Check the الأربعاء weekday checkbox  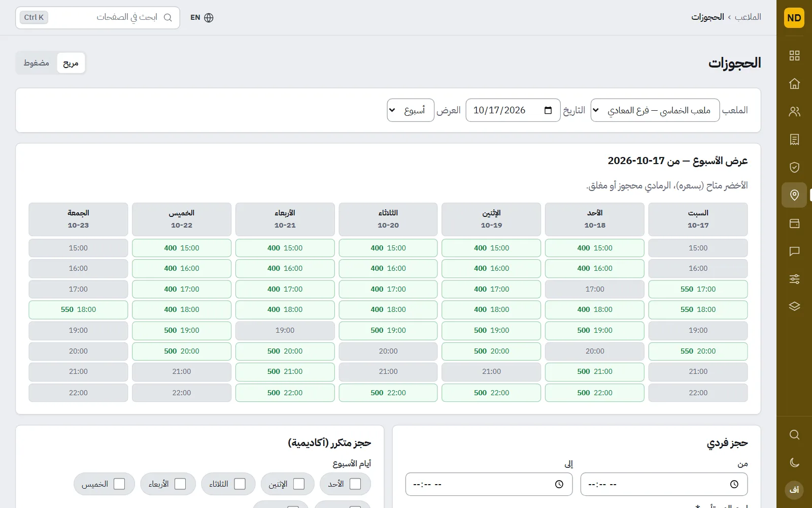coord(180,484)
